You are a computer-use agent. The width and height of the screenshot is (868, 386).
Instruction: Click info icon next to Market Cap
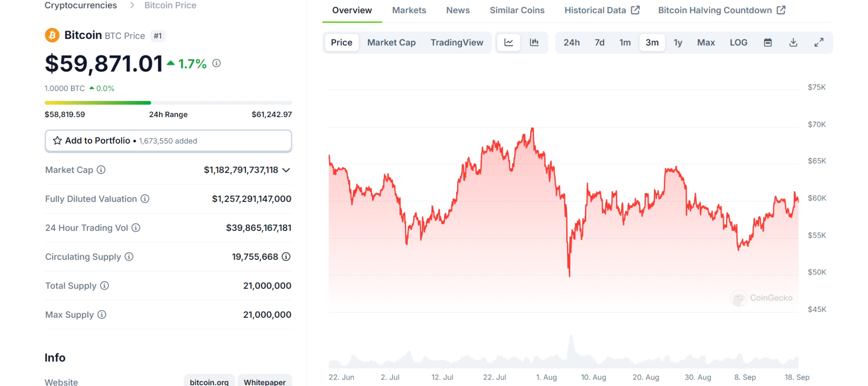click(101, 170)
